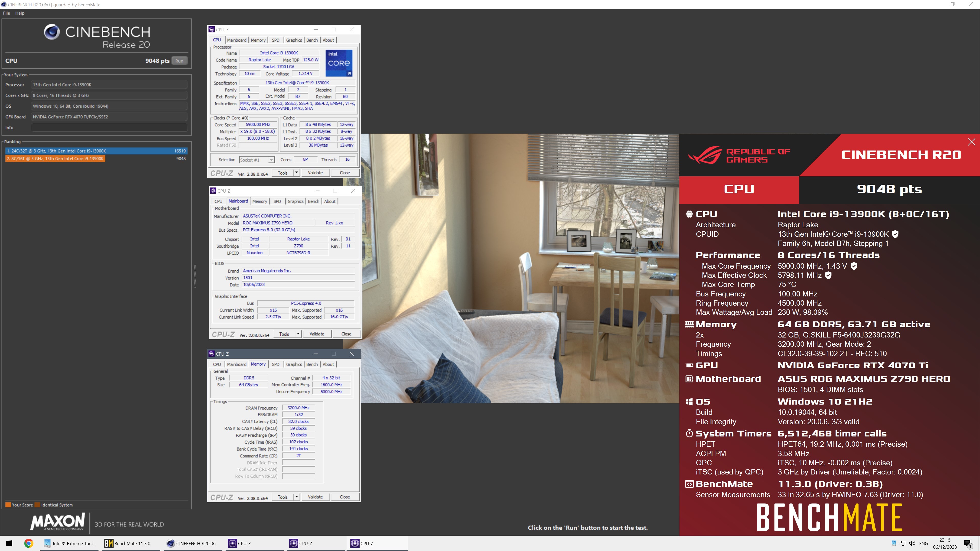Open the File menu in Cinebench
This screenshot has width=980, height=551.
click(x=6, y=13)
